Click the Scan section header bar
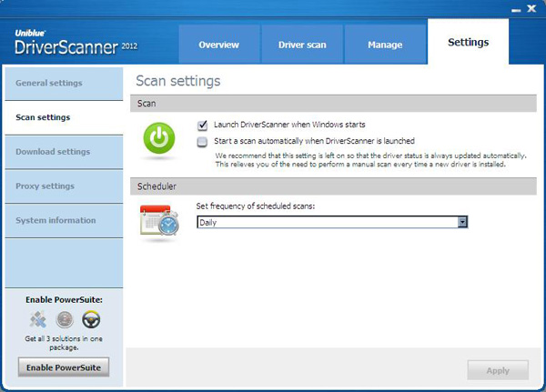Screen dimensions: 546x392 (x=333, y=104)
